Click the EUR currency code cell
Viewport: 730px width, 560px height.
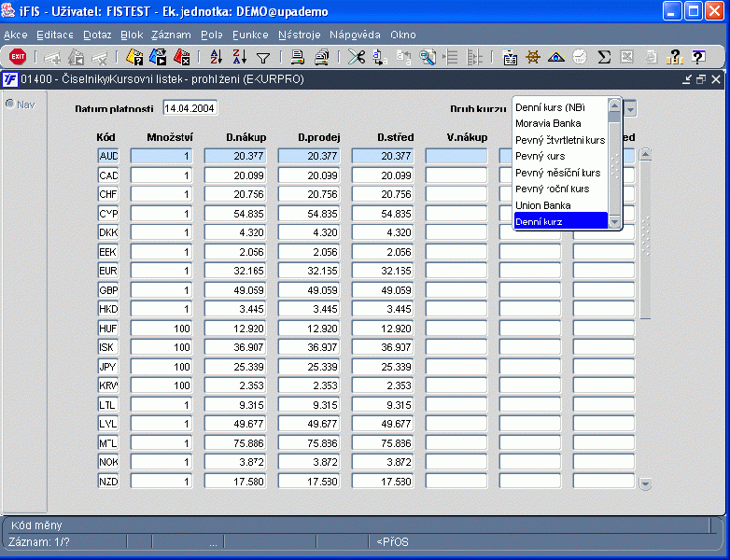click(x=108, y=271)
